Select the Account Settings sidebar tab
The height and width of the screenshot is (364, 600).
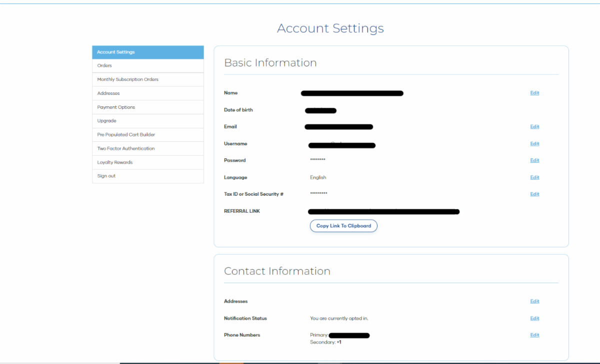115,52
